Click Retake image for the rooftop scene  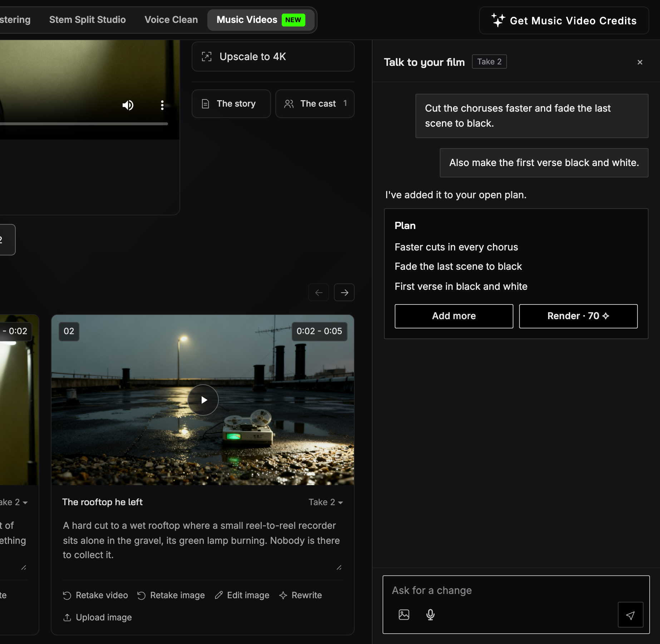point(171,595)
